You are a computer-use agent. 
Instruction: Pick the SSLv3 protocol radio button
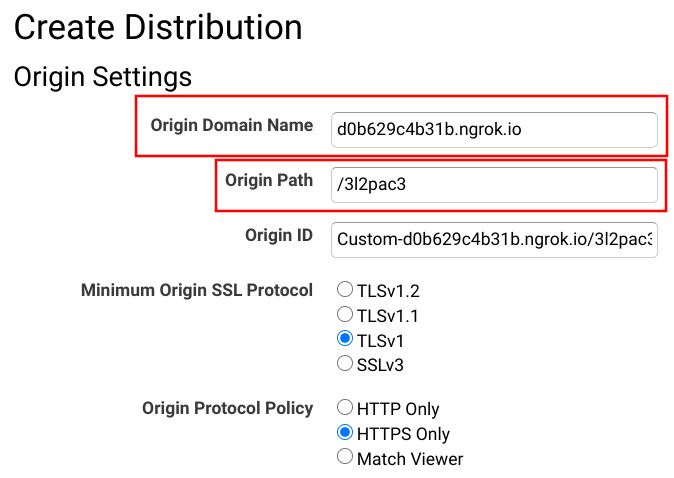point(345,363)
